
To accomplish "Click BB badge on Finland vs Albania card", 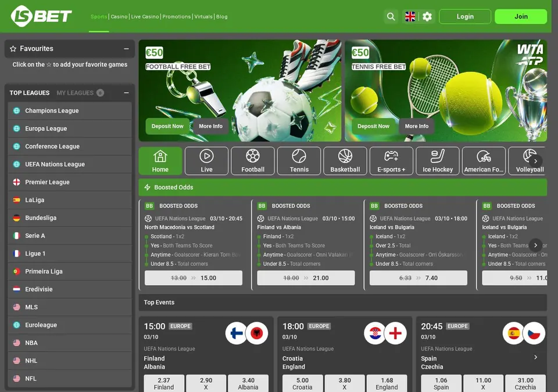I will point(262,206).
